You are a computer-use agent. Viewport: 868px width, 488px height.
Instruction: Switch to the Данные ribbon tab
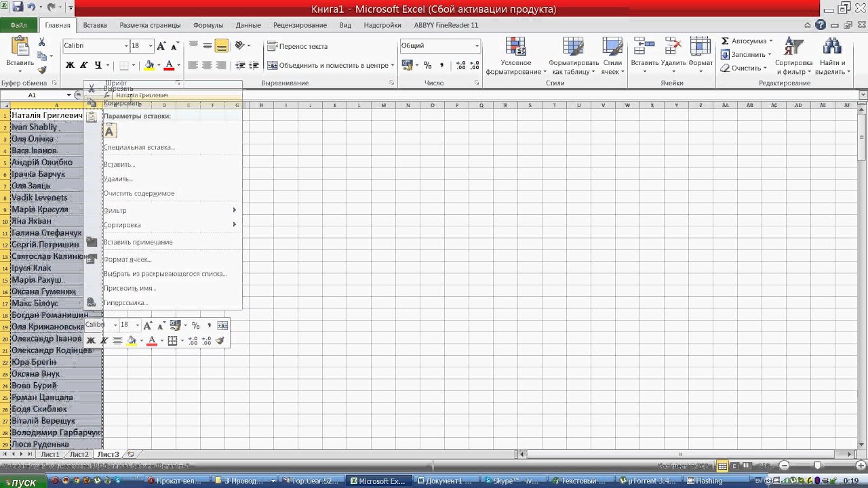[248, 25]
